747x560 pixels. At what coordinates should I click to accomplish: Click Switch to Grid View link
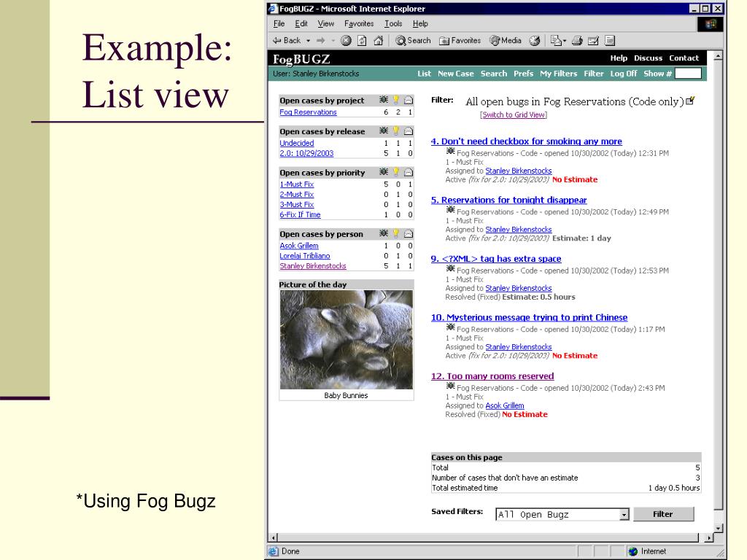[x=514, y=114]
